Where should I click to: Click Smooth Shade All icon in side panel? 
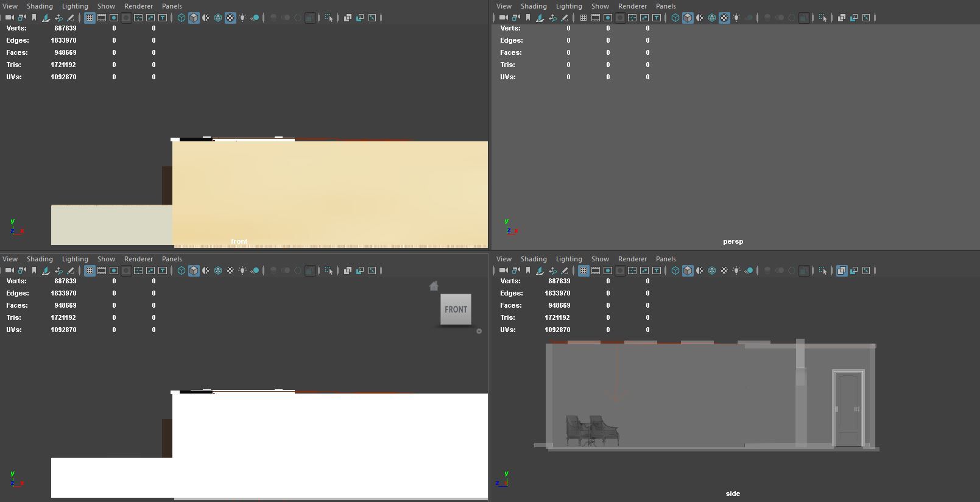(688, 270)
